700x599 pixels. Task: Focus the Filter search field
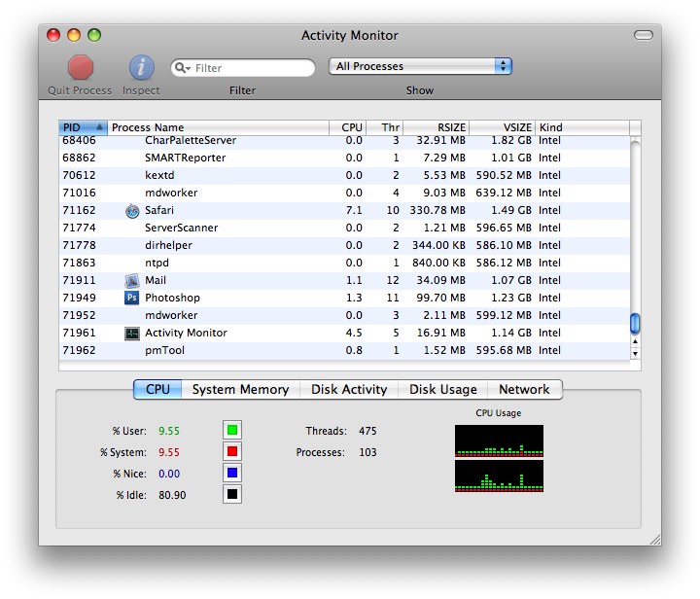coord(243,68)
